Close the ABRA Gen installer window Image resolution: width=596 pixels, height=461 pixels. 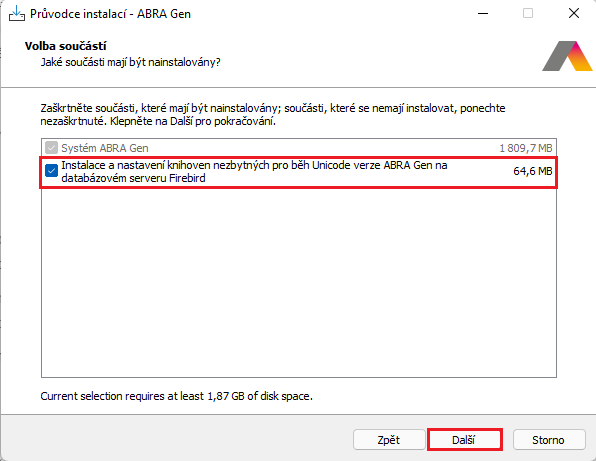point(574,14)
